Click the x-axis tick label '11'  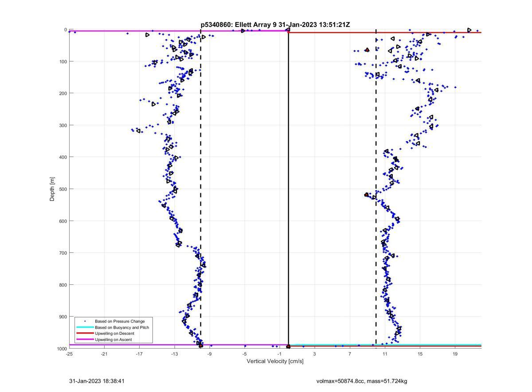click(x=384, y=354)
